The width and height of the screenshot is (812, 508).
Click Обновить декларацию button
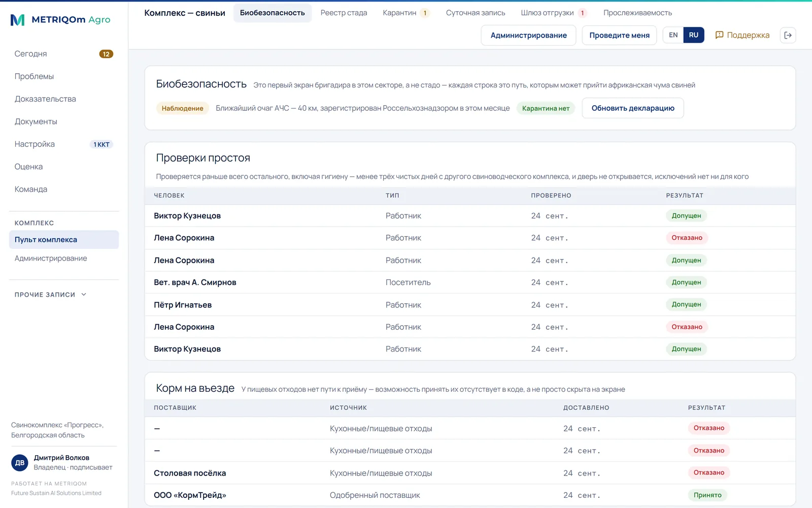(633, 108)
